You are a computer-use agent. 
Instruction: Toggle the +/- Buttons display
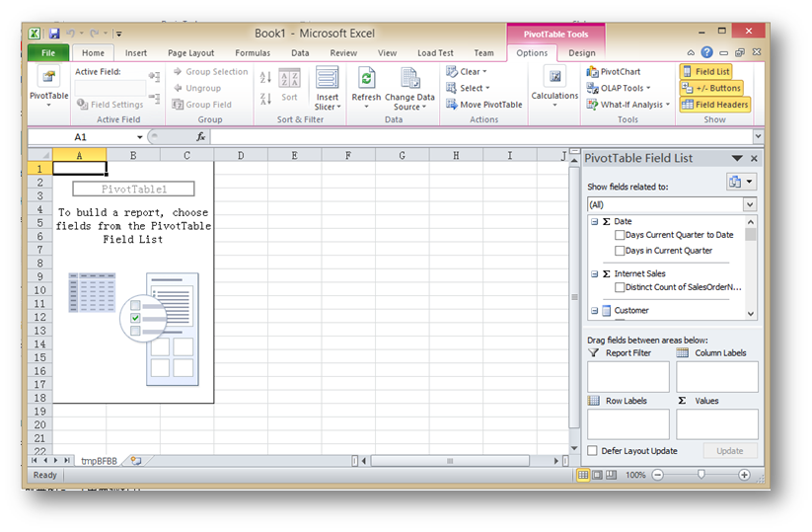[711, 88]
